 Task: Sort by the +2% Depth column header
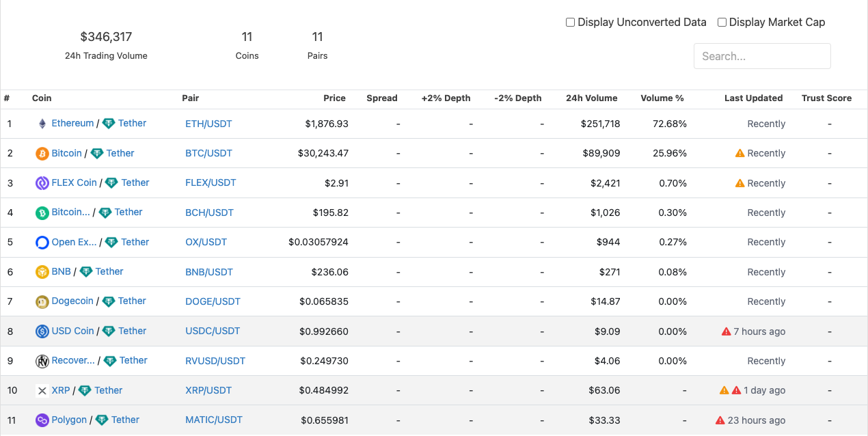coord(446,98)
